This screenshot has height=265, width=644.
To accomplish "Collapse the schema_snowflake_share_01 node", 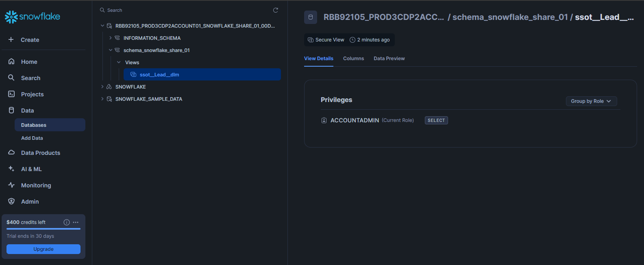I will 110,50.
